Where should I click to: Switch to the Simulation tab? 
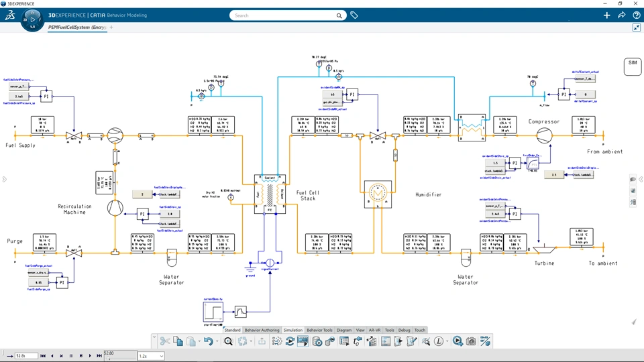click(293, 330)
